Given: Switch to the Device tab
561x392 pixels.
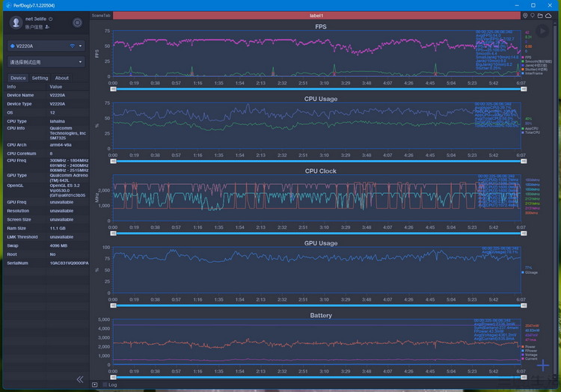Looking at the screenshot, I should [x=18, y=78].
